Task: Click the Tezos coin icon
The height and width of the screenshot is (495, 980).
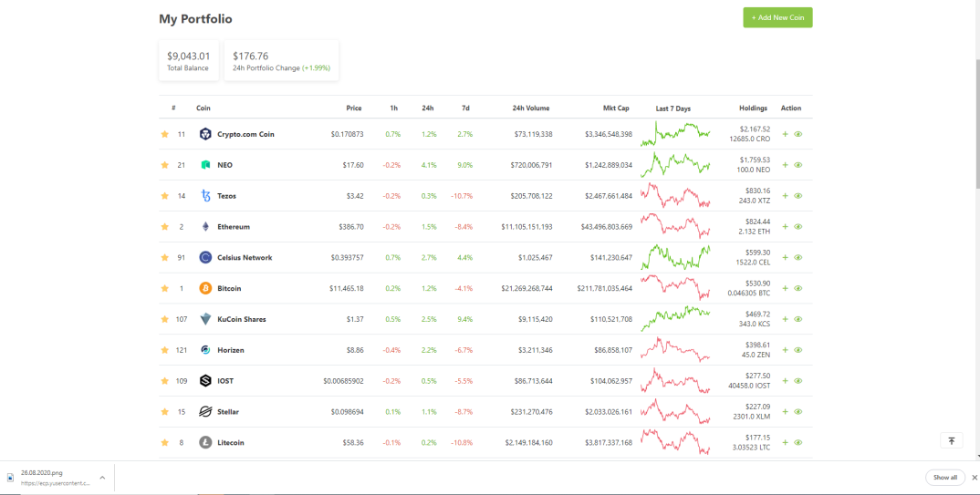Action: [205, 196]
